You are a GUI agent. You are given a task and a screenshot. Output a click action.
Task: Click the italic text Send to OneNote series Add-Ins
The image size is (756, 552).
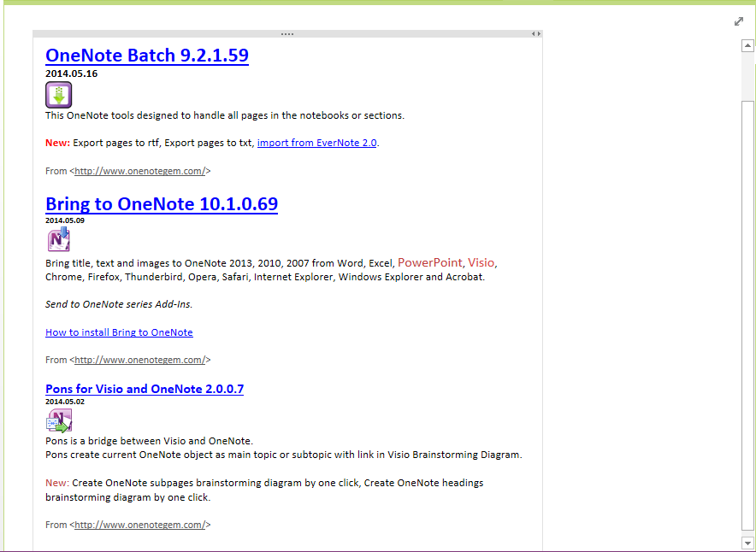[119, 304]
